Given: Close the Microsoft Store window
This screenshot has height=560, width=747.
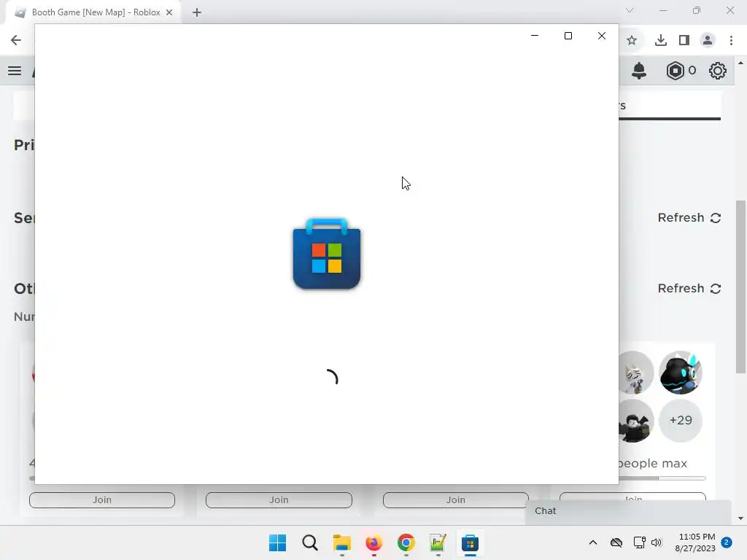Looking at the screenshot, I should pyautogui.click(x=602, y=36).
